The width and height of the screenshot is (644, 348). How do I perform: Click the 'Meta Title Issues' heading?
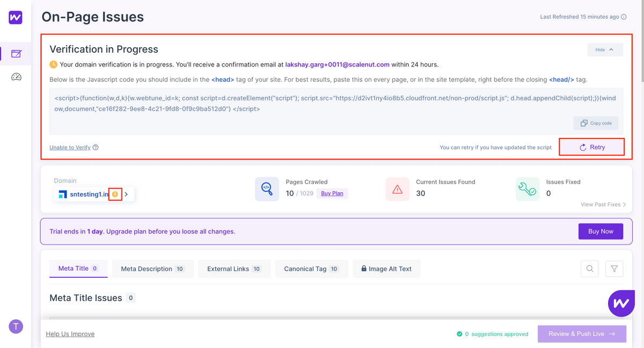(86, 298)
